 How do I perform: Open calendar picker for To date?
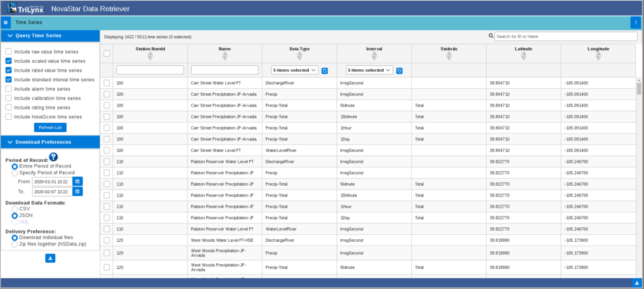pyautogui.click(x=77, y=191)
